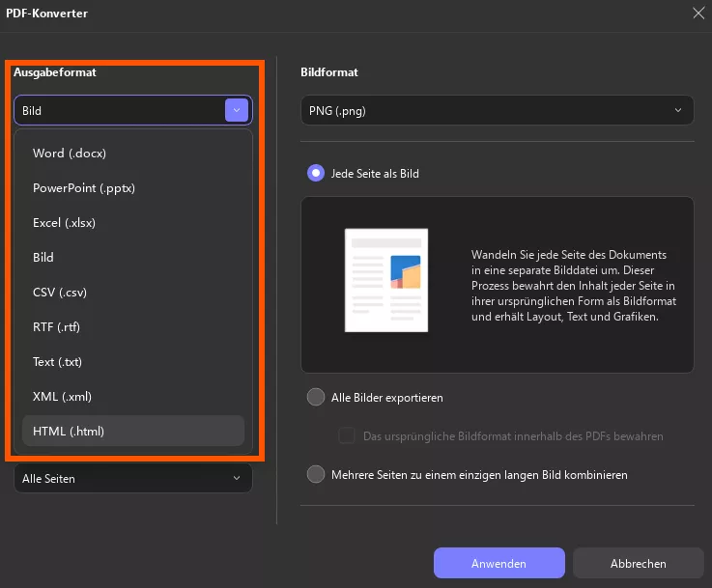The width and height of the screenshot is (712, 588).
Task: Click the page preview thumbnail illustration
Action: pos(386,280)
